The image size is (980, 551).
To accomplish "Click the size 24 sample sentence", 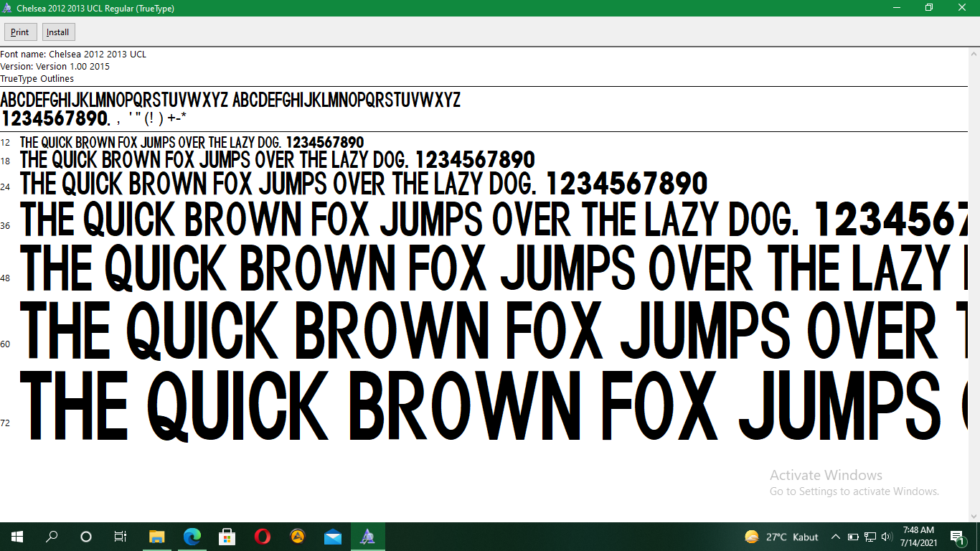I will pos(364,184).
